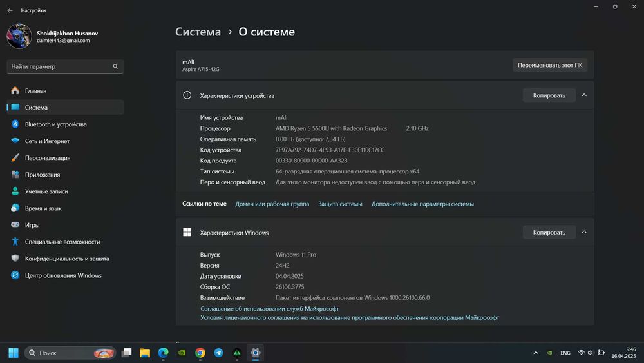Click the 24H2 version value
Screen dimensions: 644x363
pyautogui.click(x=282, y=265)
